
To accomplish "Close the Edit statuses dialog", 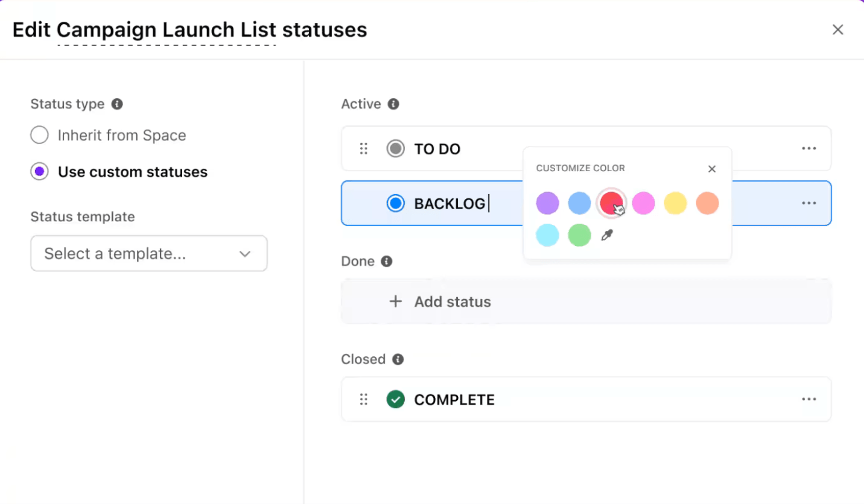I will (x=838, y=29).
